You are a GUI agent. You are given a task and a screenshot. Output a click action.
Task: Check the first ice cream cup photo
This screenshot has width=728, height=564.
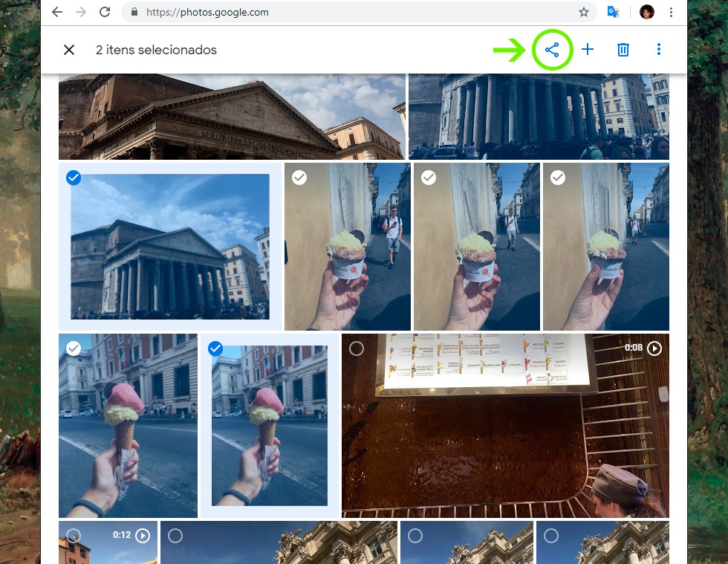click(299, 178)
